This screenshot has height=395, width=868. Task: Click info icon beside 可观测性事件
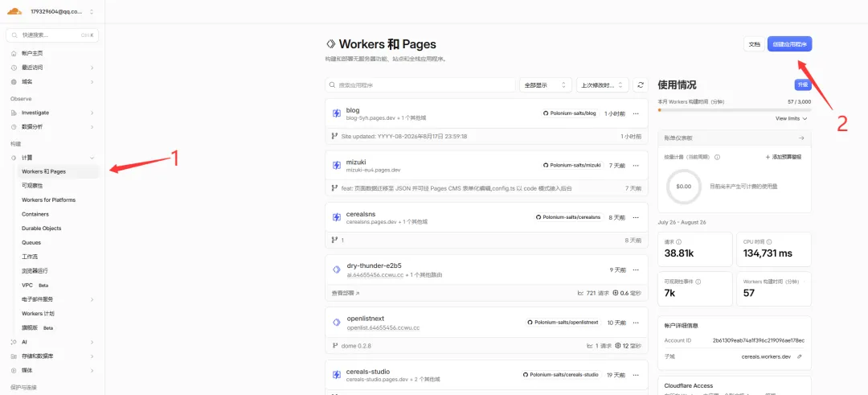tap(698, 282)
